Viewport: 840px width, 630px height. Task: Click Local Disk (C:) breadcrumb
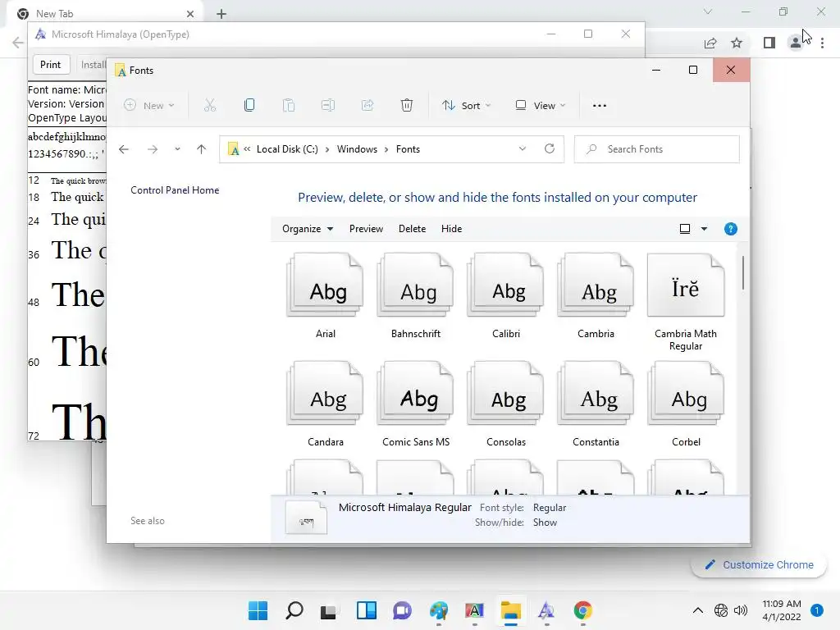[287, 149]
